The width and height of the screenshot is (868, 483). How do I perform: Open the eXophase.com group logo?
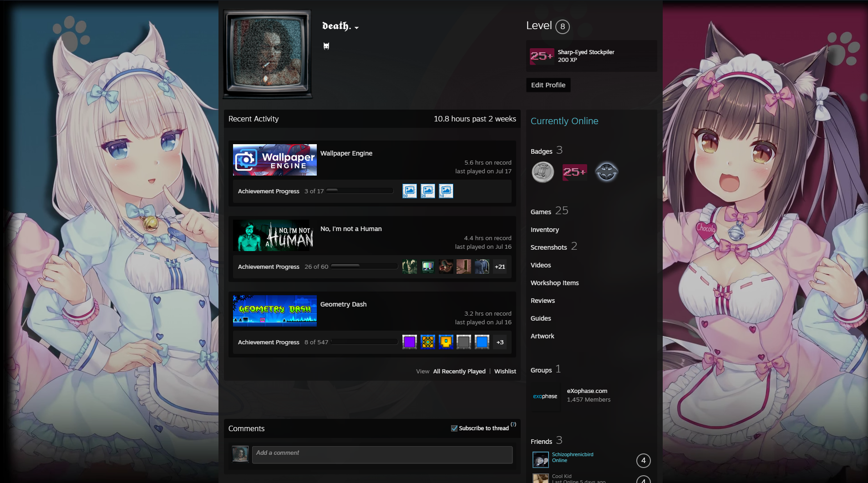[545, 396]
